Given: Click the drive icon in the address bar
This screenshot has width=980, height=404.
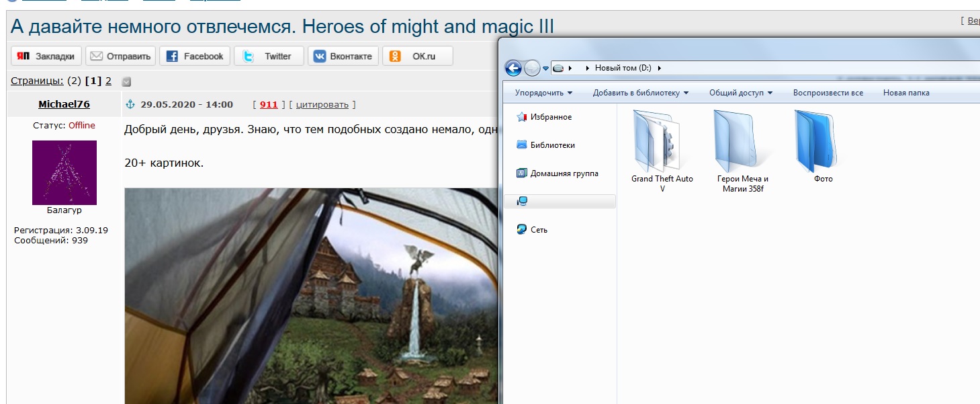Looking at the screenshot, I should point(559,68).
